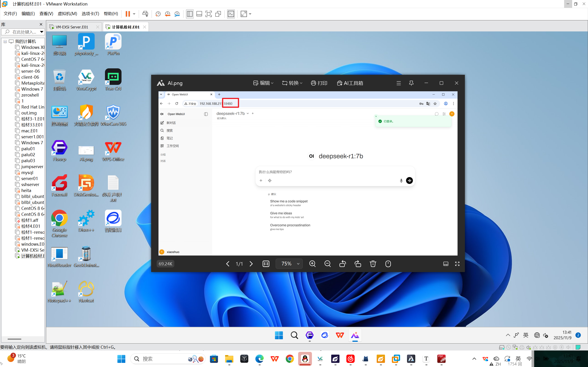Switch to VM-EXSi Server.E01 tab

click(x=72, y=27)
